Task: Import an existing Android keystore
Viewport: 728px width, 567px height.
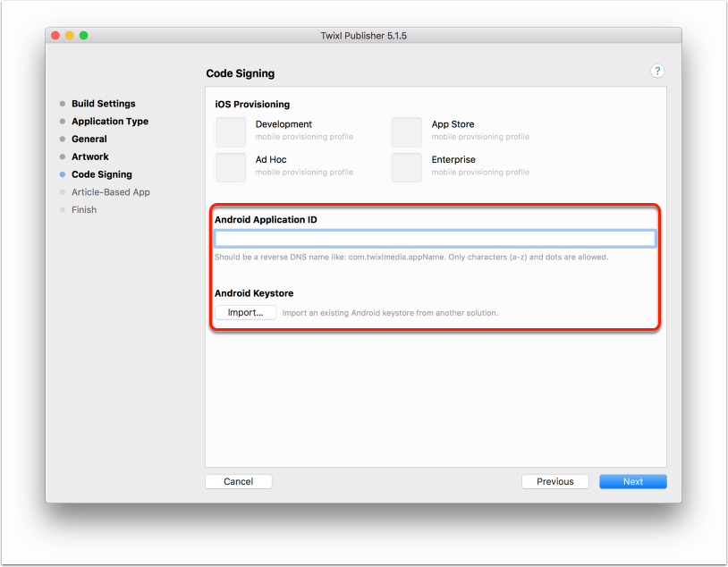Action: (246, 312)
